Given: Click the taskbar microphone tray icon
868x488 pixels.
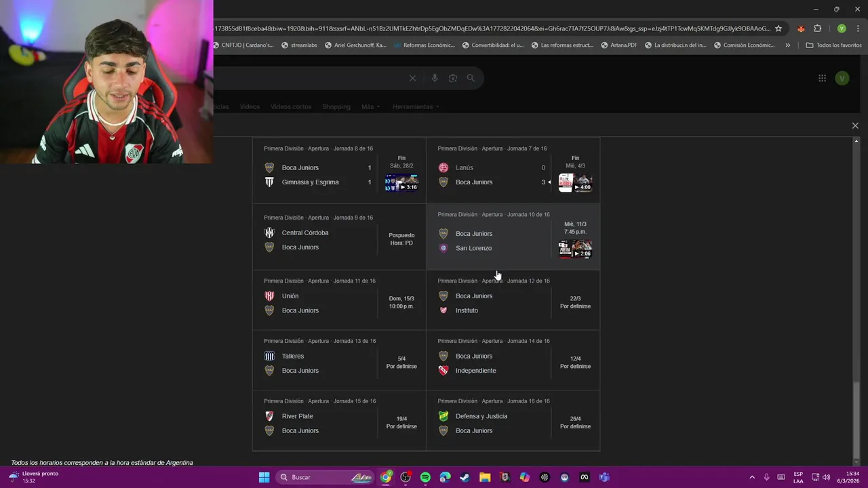Looking at the screenshot, I should click(766, 477).
